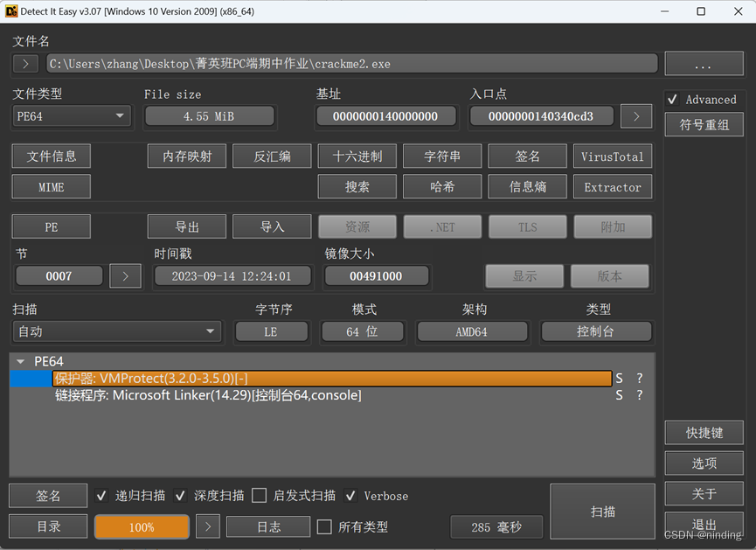Click question mark on VMProtect row
This screenshot has width=756, height=550.
[639, 379]
